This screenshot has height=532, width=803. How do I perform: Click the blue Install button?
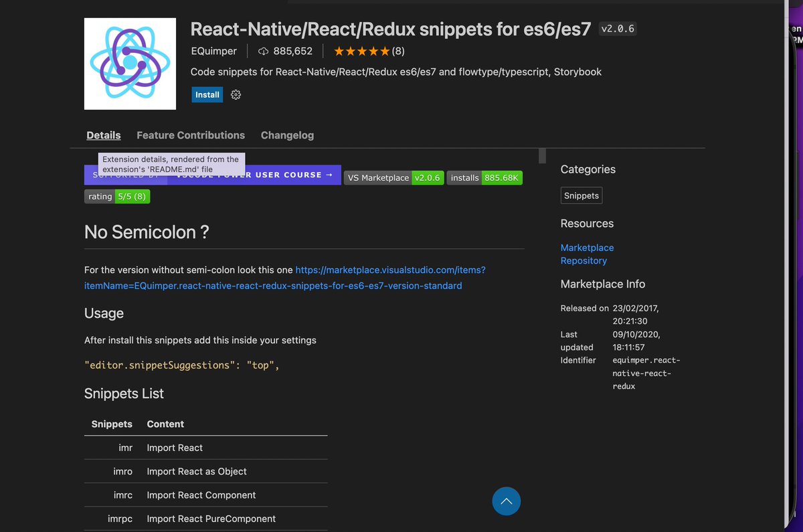tap(207, 95)
